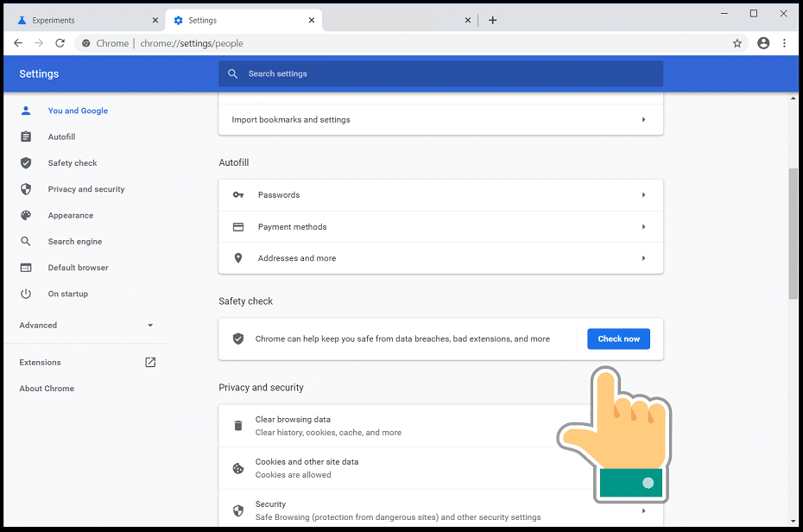Select Appearance in sidebar
803x532 pixels.
pyautogui.click(x=71, y=215)
